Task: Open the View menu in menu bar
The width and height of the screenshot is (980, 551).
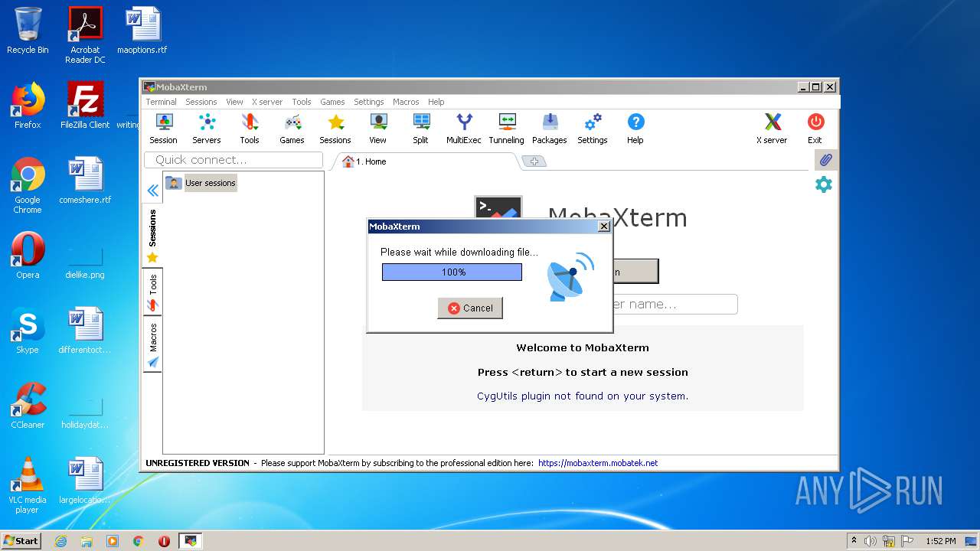Action: click(x=234, y=102)
